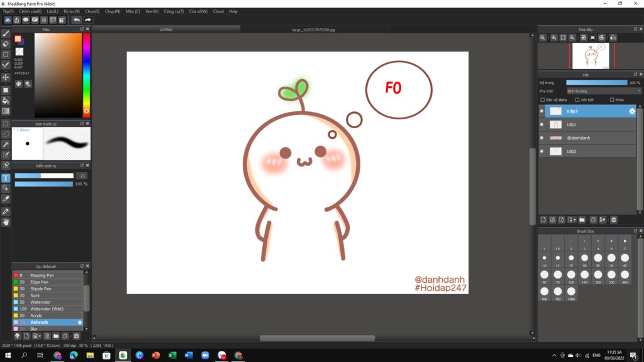Add new folder in layer panel

pos(582,220)
